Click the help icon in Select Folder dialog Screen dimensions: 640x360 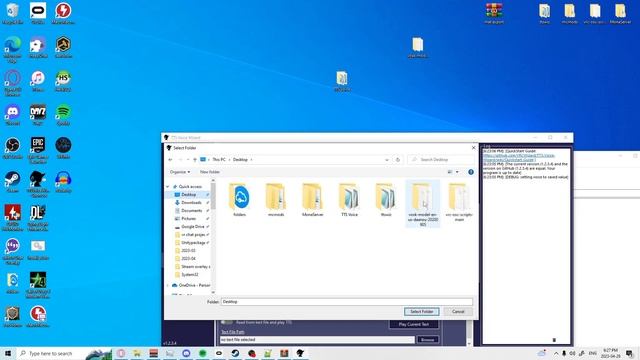click(x=471, y=172)
